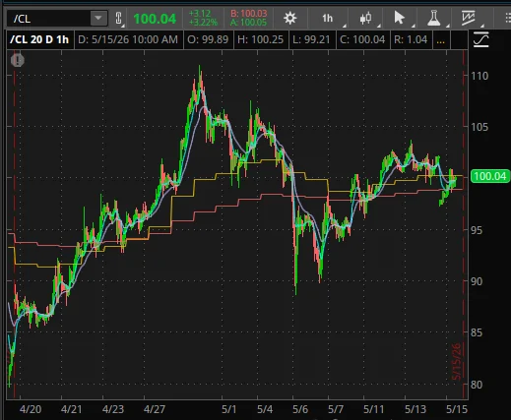
Task: Select the pointer cursor tool
Action: [x=400, y=18]
